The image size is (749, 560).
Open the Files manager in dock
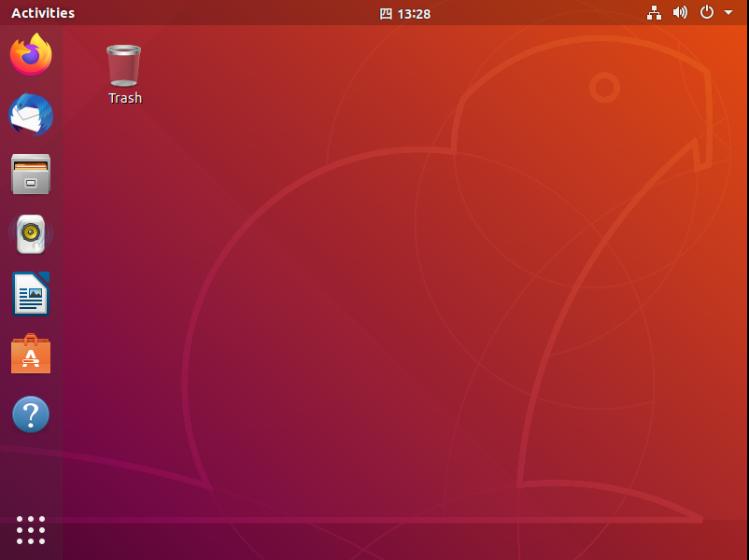(x=31, y=175)
